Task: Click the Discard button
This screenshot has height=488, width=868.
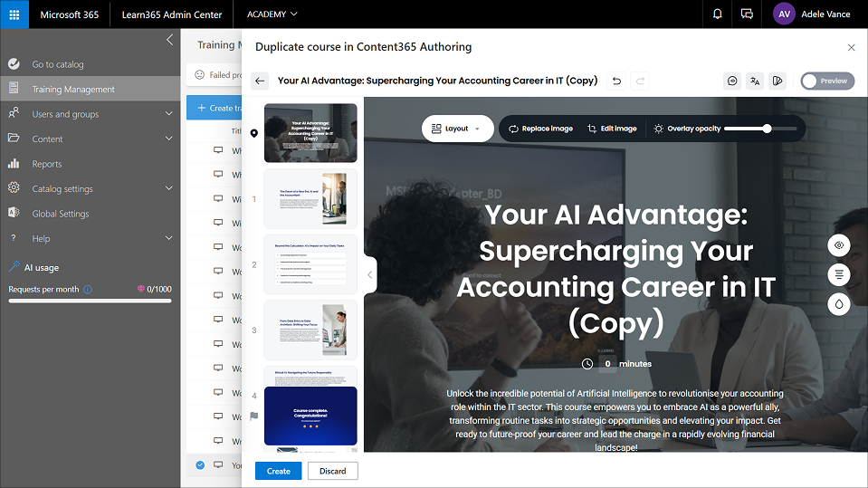Action: click(x=333, y=472)
